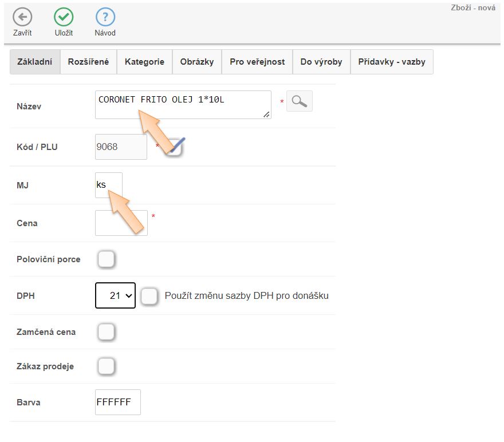Toggle the Kód / PLU edit checkbox
504x442 pixels.
175,147
